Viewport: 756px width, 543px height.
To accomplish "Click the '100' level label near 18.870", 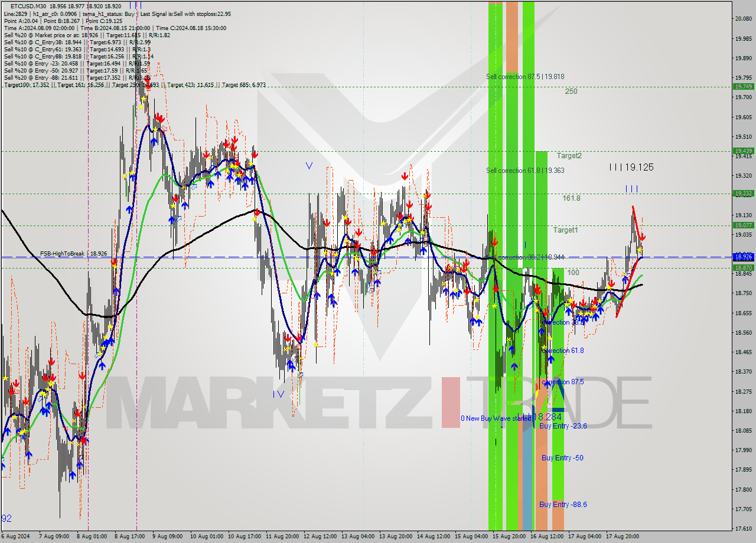I will point(573,273).
